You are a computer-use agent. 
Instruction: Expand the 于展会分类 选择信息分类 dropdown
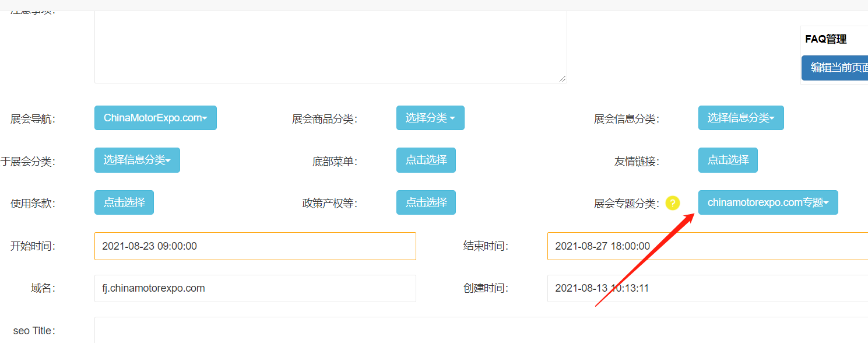137,160
